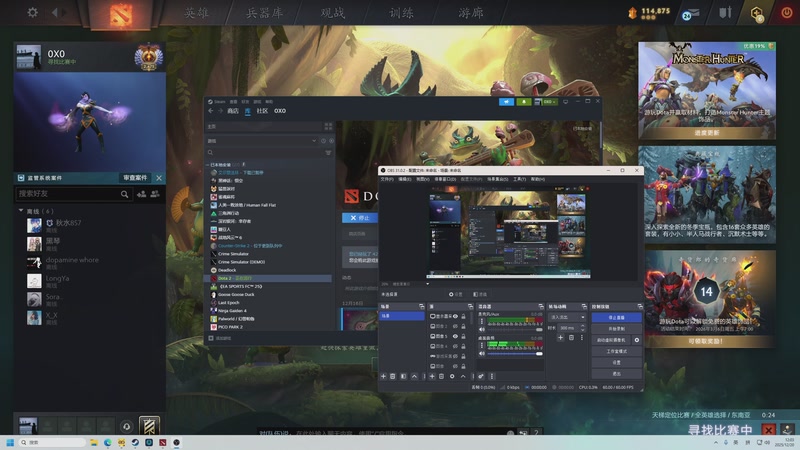The width and height of the screenshot is (800, 450).
Task: Expand Windows system tray hidden icons chevron
Action: 716,442
